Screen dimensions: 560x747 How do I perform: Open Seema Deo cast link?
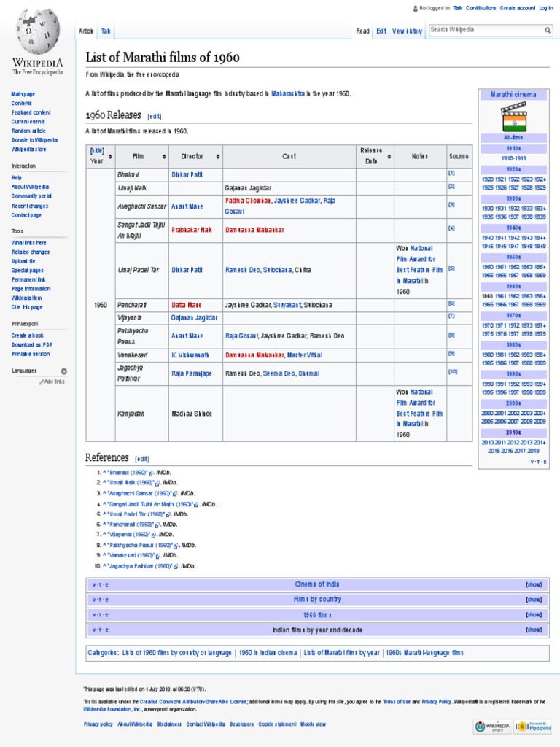pos(279,374)
